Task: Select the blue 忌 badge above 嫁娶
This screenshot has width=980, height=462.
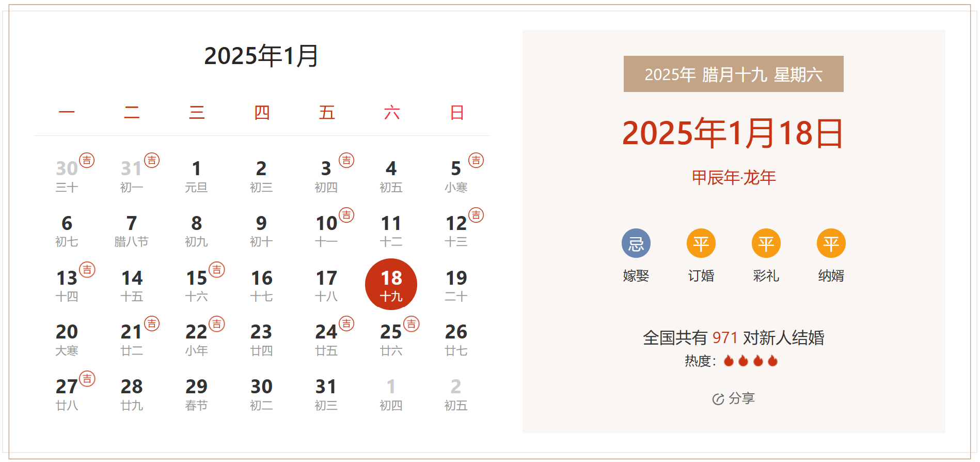Action: (636, 243)
